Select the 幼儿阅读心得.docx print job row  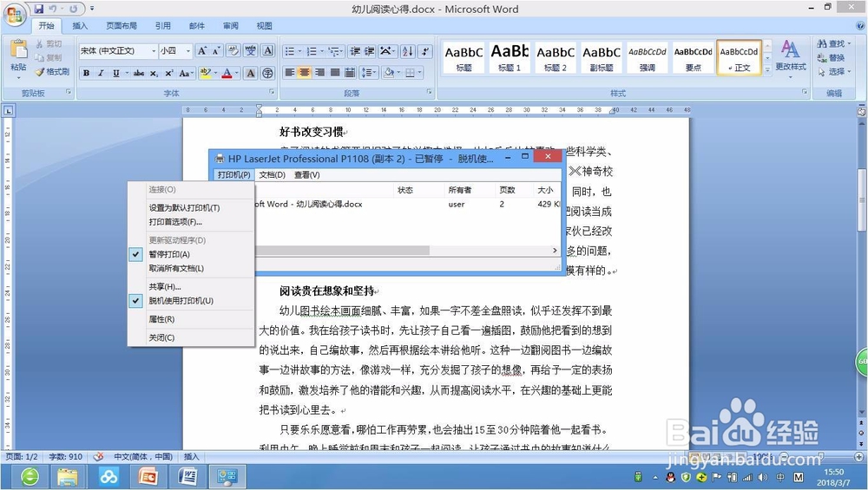point(407,204)
